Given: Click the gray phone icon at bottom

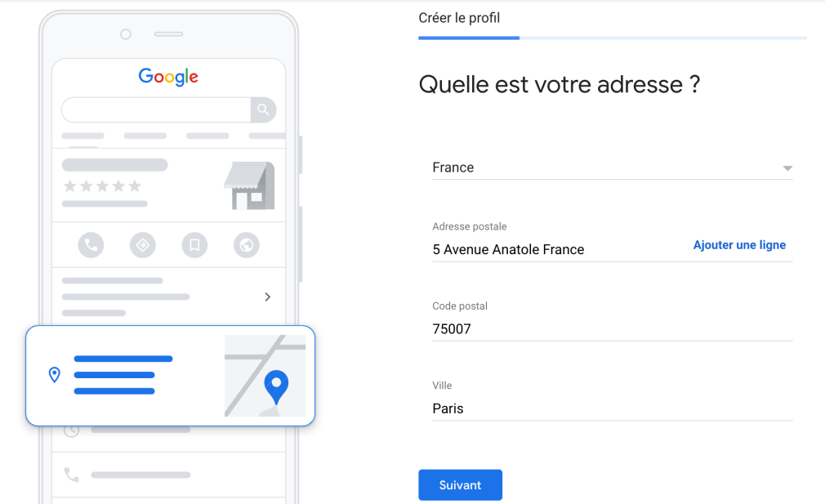Looking at the screenshot, I should click(x=71, y=475).
